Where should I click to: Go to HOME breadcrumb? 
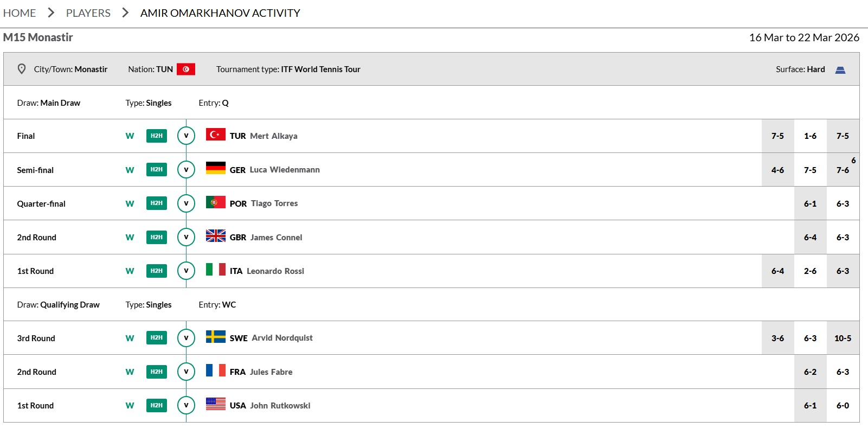pos(20,13)
